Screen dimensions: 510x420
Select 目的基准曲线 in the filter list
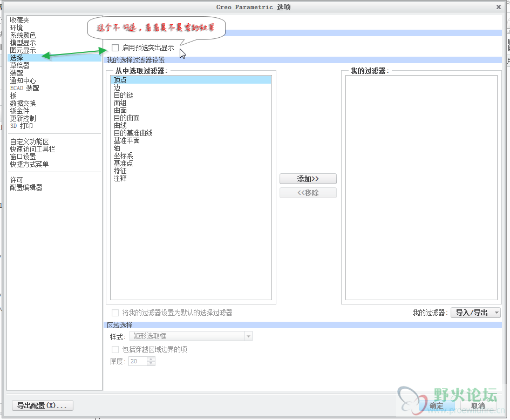point(133,133)
